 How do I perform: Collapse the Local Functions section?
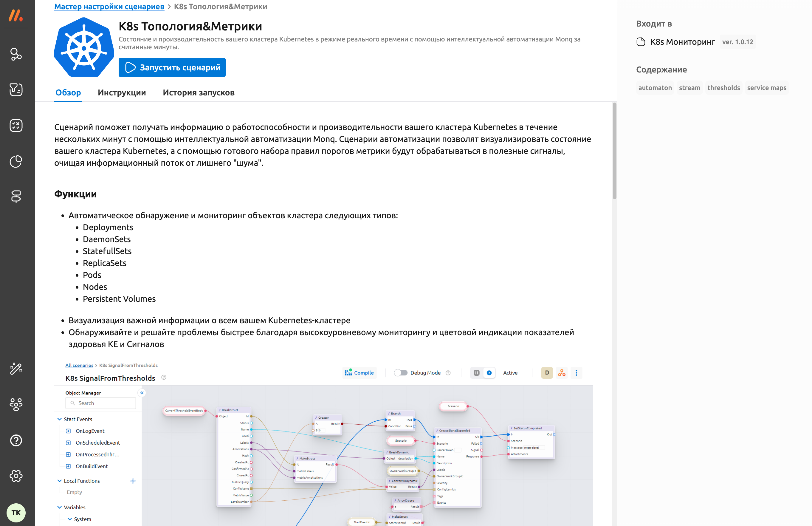pyautogui.click(x=59, y=481)
